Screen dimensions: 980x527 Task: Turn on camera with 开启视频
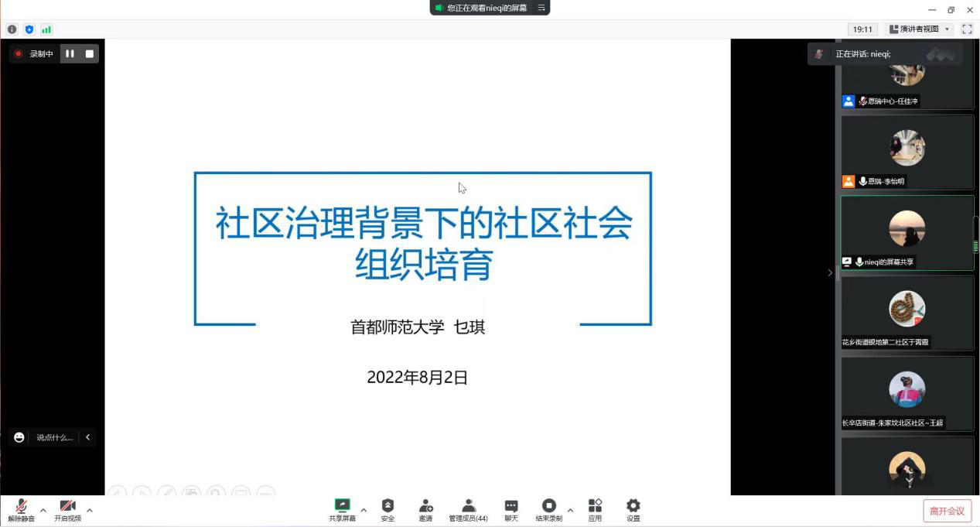67,510
